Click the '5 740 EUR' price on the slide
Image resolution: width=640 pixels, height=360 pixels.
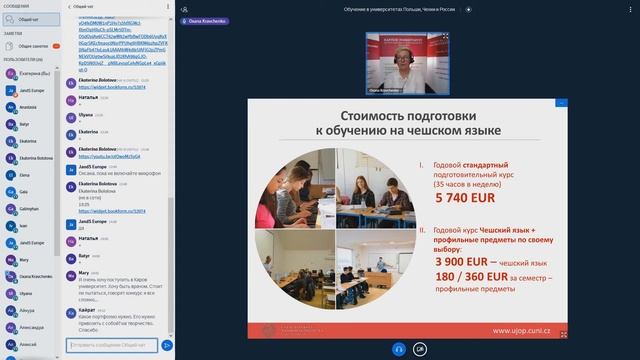(x=465, y=198)
